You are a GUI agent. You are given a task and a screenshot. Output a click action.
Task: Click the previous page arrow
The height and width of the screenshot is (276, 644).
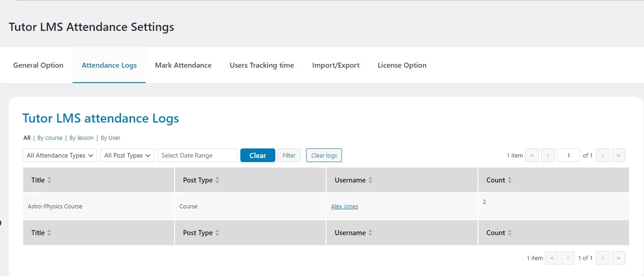click(x=548, y=155)
